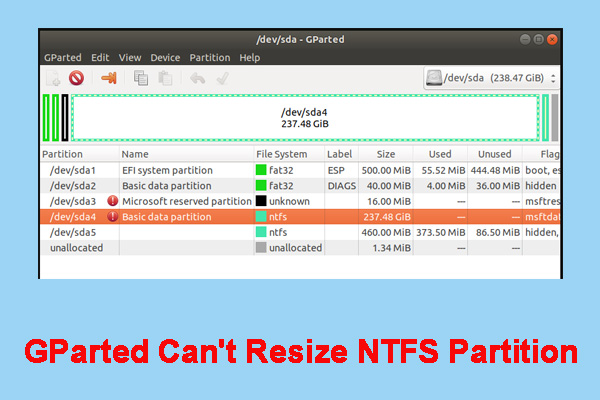Sort by the Used column header
The width and height of the screenshot is (600, 400).
click(440, 154)
